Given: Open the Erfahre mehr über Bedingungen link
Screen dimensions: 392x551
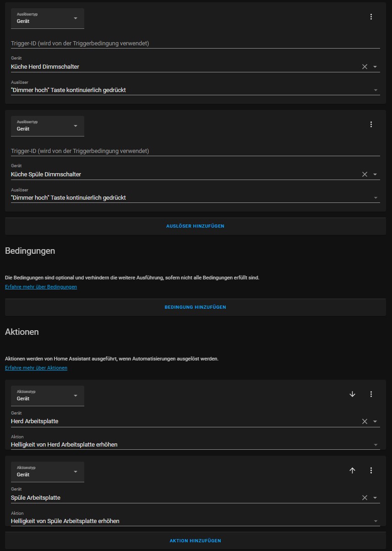Looking at the screenshot, I should point(41,287).
